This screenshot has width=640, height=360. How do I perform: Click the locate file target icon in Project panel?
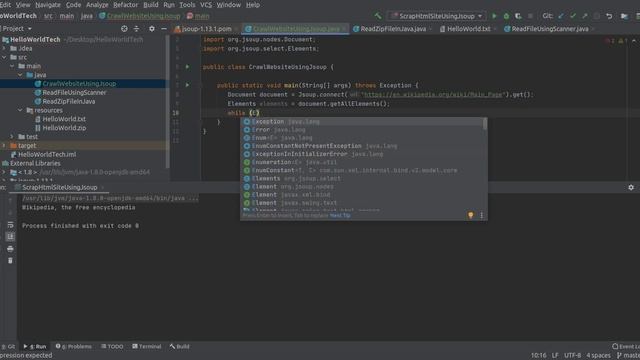[124, 29]
